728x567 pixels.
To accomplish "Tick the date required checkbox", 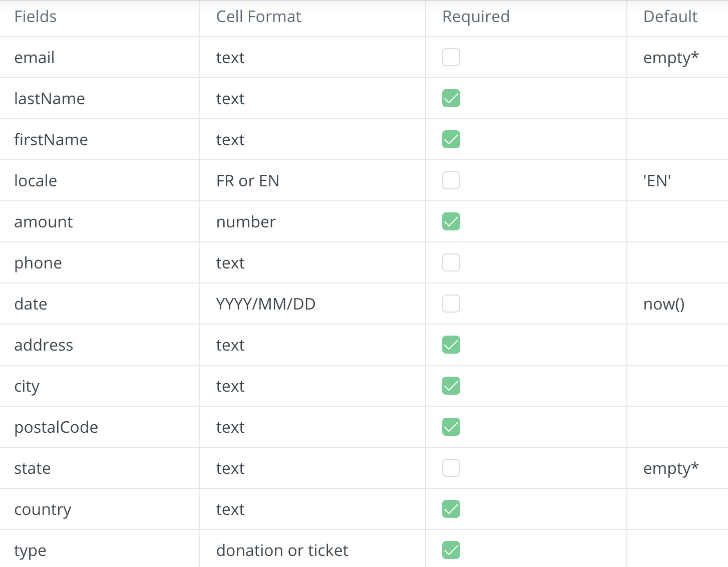I will 451,304.
